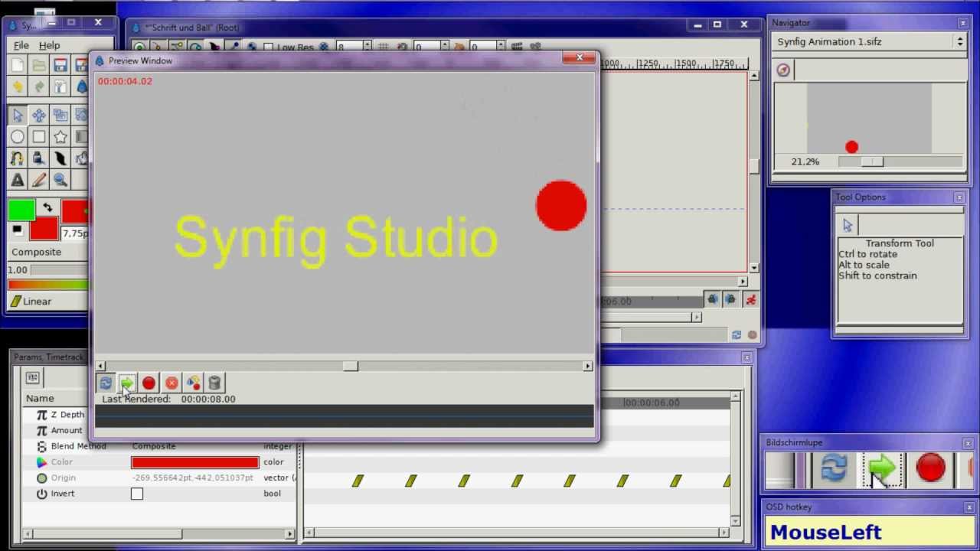Click the first Origin waypoint in timetrack
Image resolution: width=980 pixels, height=551 pixels.
click(358, 481)
